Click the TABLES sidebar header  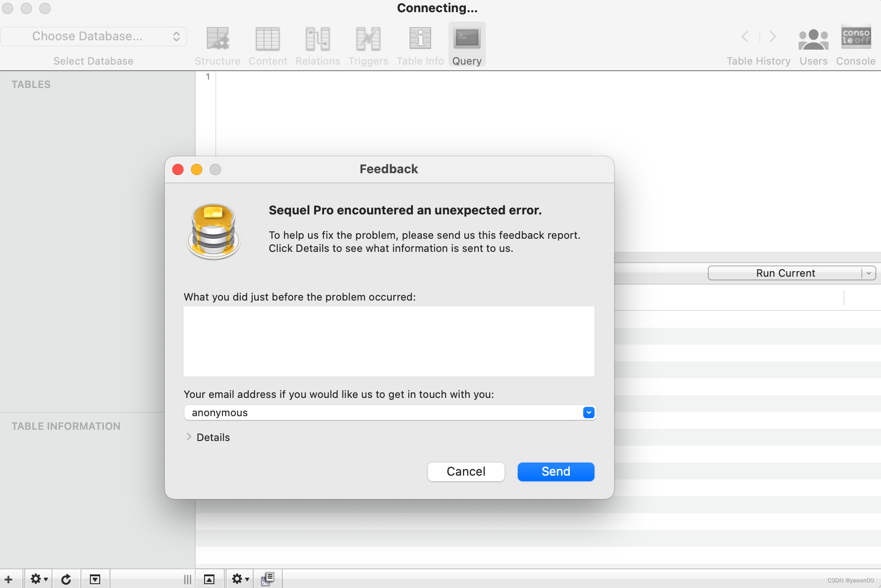[31, 85]
